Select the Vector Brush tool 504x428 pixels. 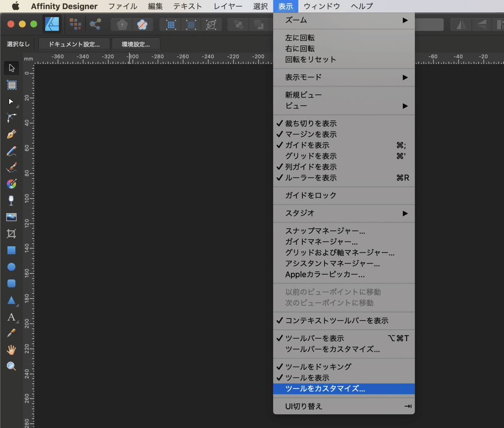(11, 167)
